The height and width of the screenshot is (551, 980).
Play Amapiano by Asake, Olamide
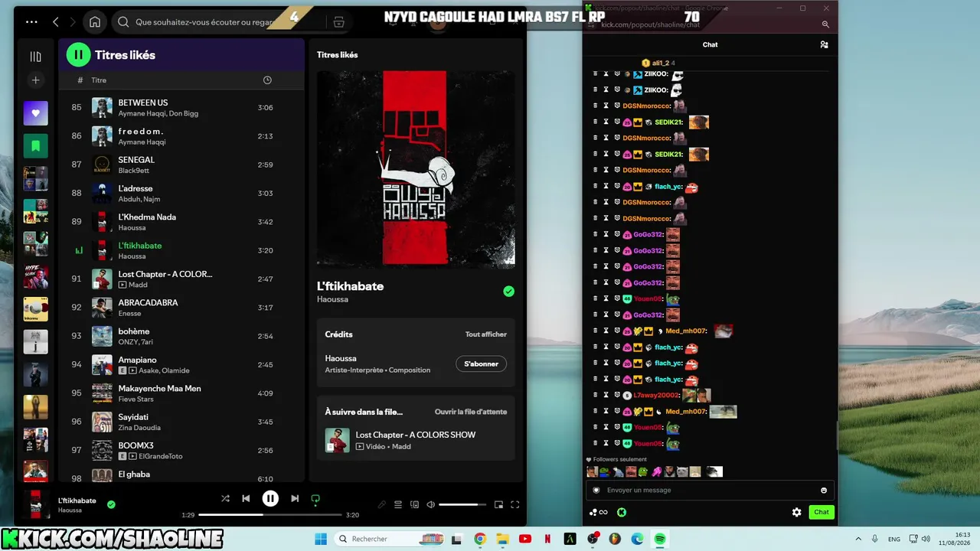[181, 365]
